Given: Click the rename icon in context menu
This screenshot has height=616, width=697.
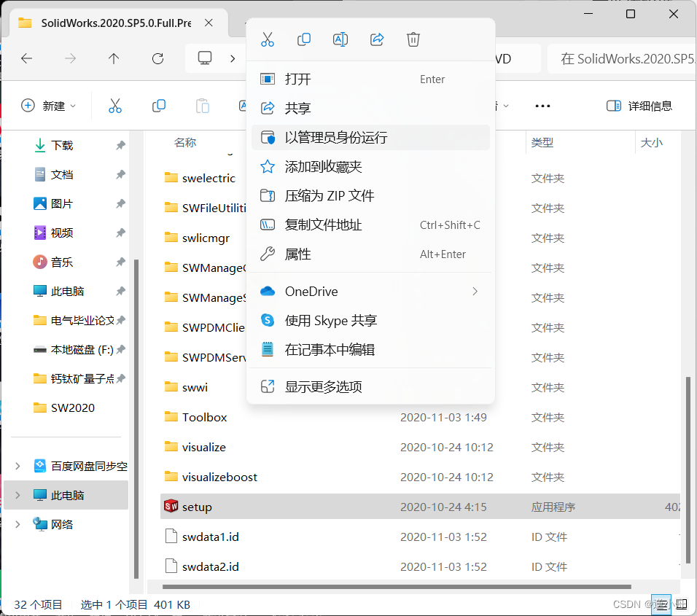Looking at the screenshot, I should [340, 39].
